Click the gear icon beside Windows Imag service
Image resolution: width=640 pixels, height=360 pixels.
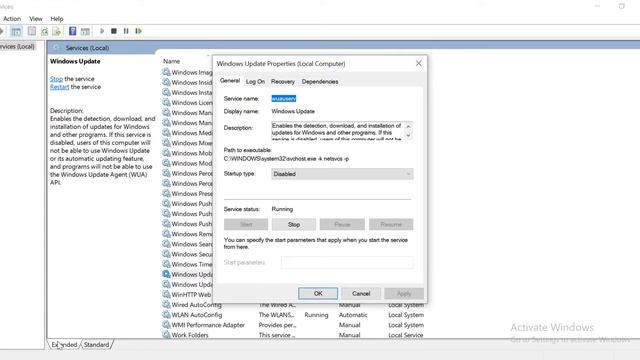pyautogui.click(x=166, y=72)
